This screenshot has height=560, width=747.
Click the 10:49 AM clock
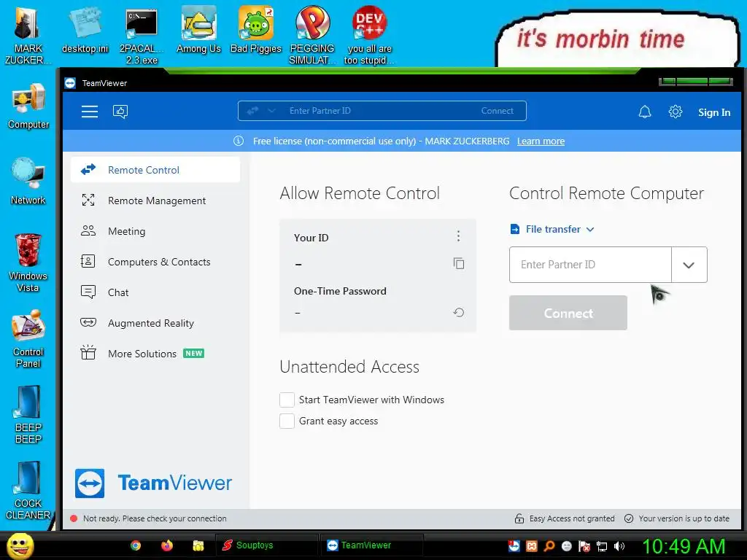684,546
